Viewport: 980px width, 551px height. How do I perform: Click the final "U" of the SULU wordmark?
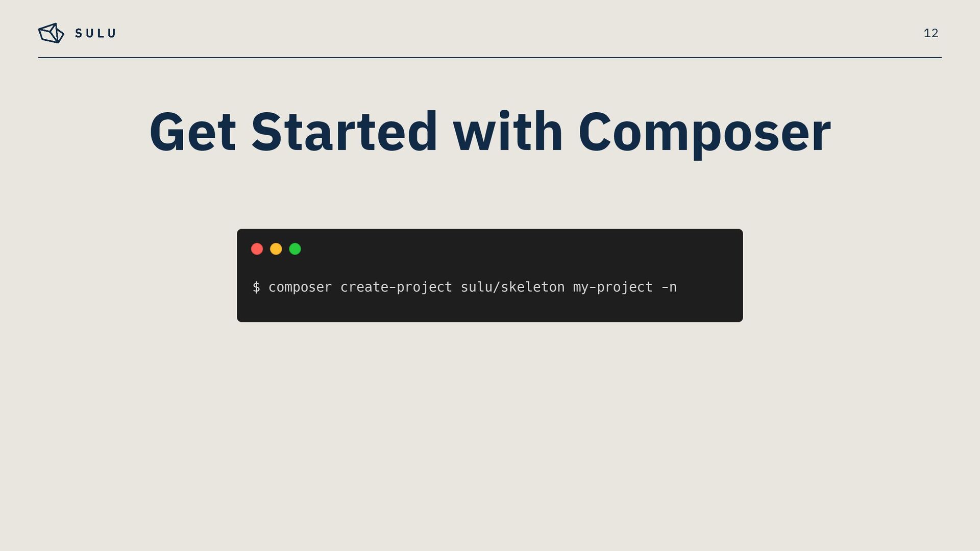point(112,34)
